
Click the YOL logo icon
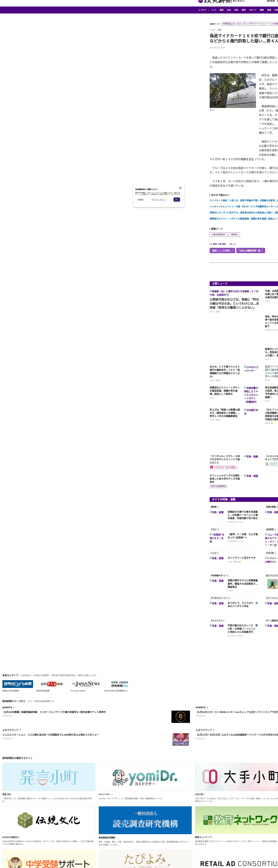200,1
